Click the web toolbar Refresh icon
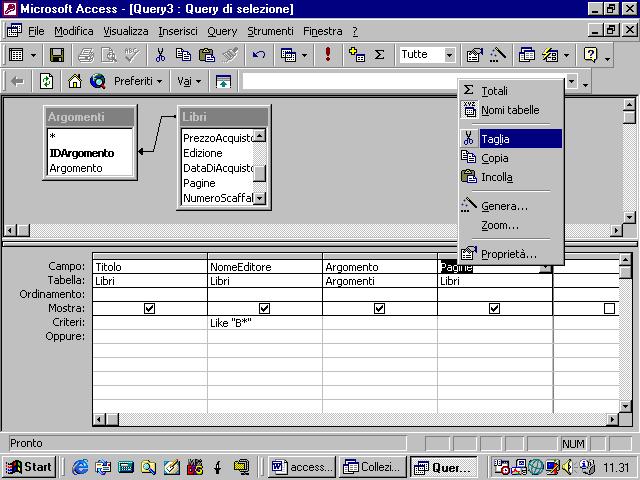 (x=46, y=81)
